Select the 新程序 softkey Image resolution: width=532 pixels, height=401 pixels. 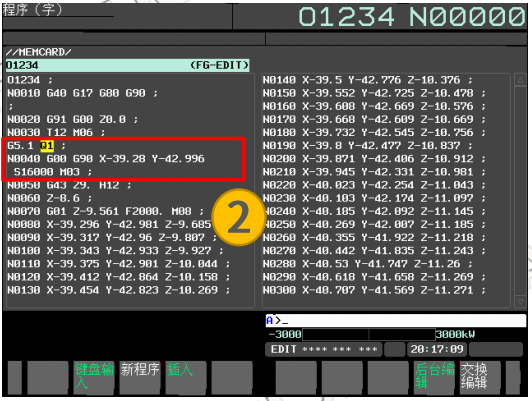click(140, 378)
